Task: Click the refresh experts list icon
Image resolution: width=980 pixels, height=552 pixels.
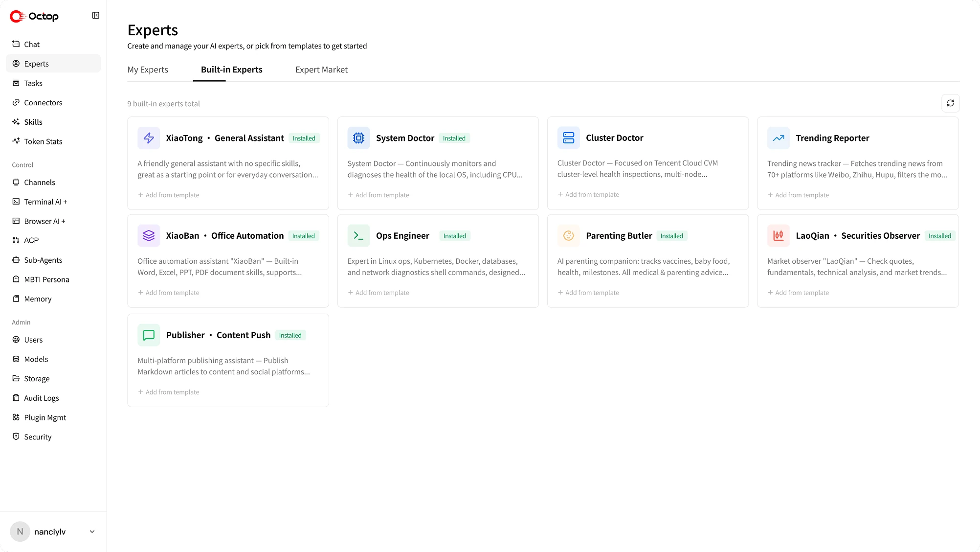Action: click(x=950, y=103)
